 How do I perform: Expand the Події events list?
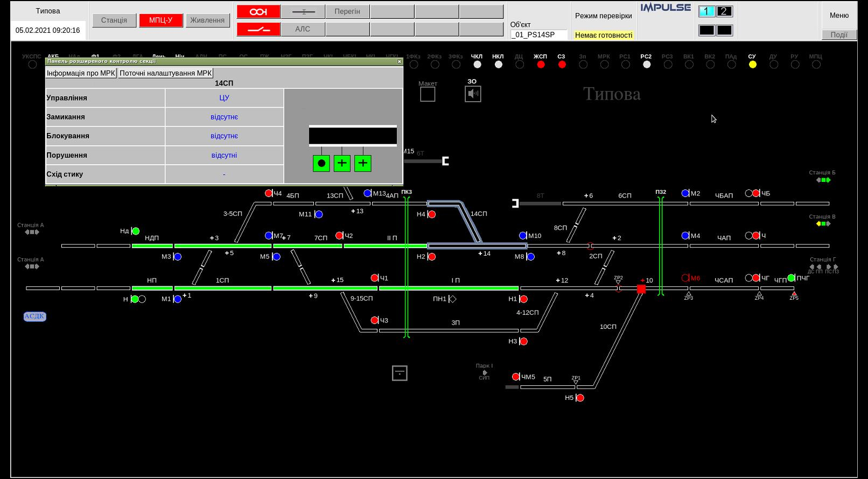pyautogui.click(x=838, y=34)
